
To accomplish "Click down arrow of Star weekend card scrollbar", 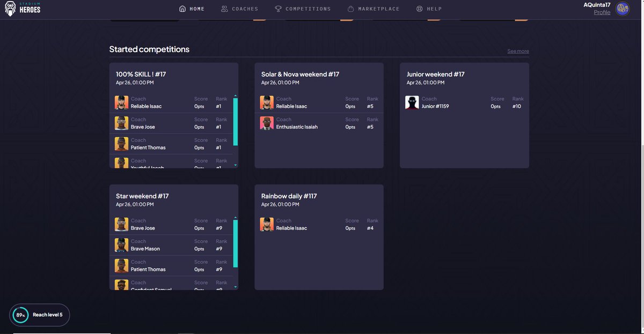I will tap(235, 287).
